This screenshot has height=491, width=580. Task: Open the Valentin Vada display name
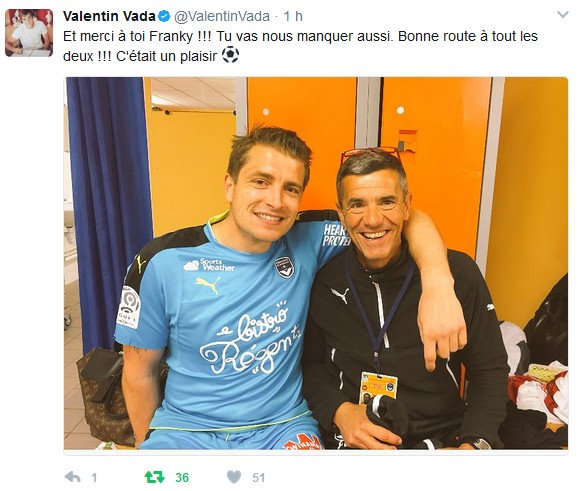109,16
